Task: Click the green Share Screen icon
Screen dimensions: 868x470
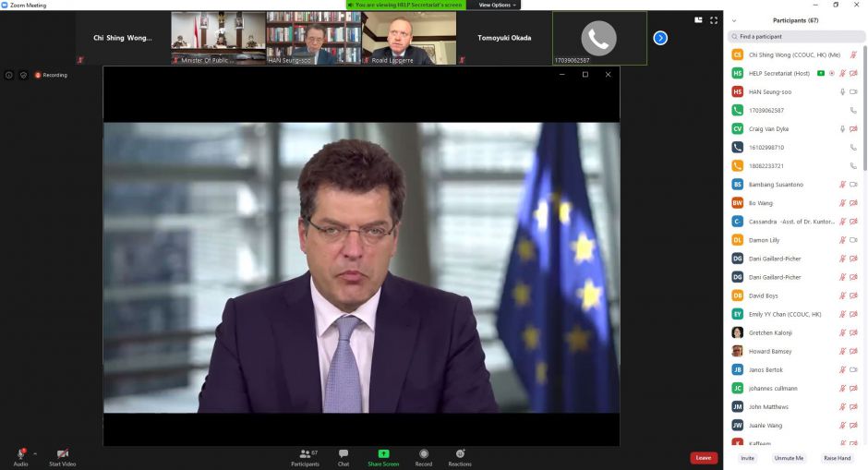Action: click(383, 454)
